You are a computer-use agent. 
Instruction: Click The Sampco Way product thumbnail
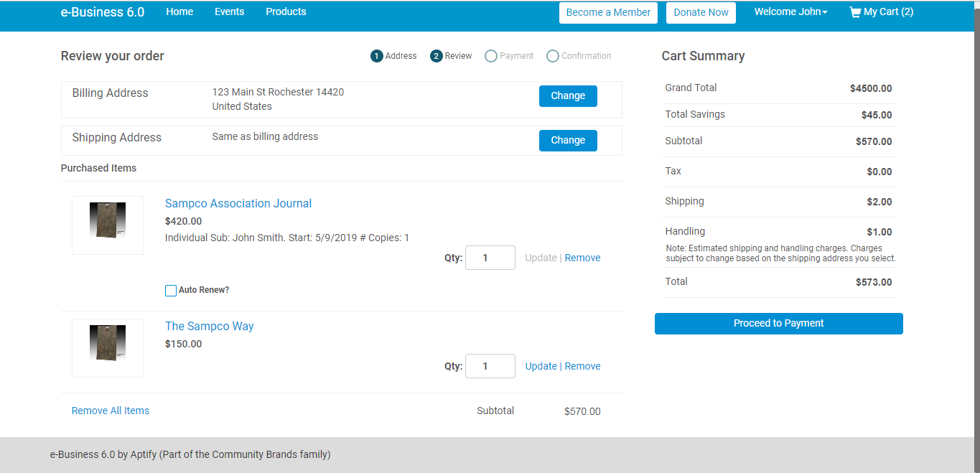[x=107, y=348]
